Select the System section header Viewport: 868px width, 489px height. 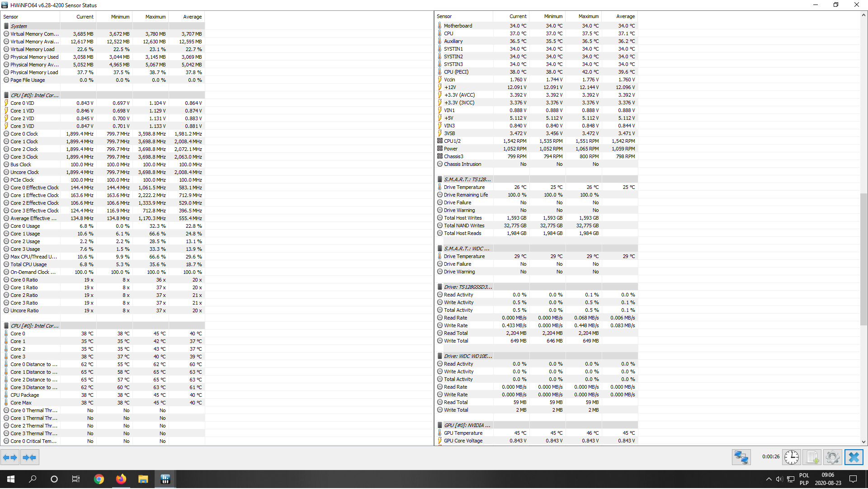(103, 26)
